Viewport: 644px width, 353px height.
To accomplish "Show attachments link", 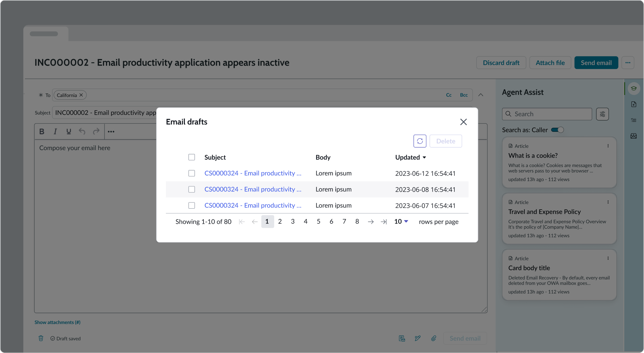I will point(57,322).
